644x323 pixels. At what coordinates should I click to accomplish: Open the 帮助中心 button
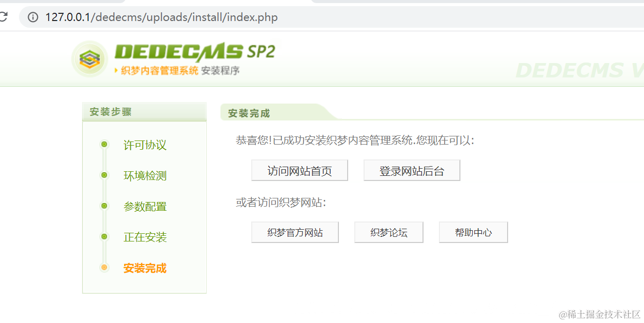[x=473, y=232]
